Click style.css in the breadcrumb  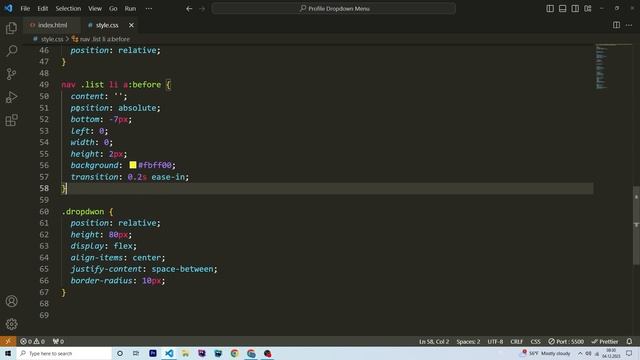[52, 39]
